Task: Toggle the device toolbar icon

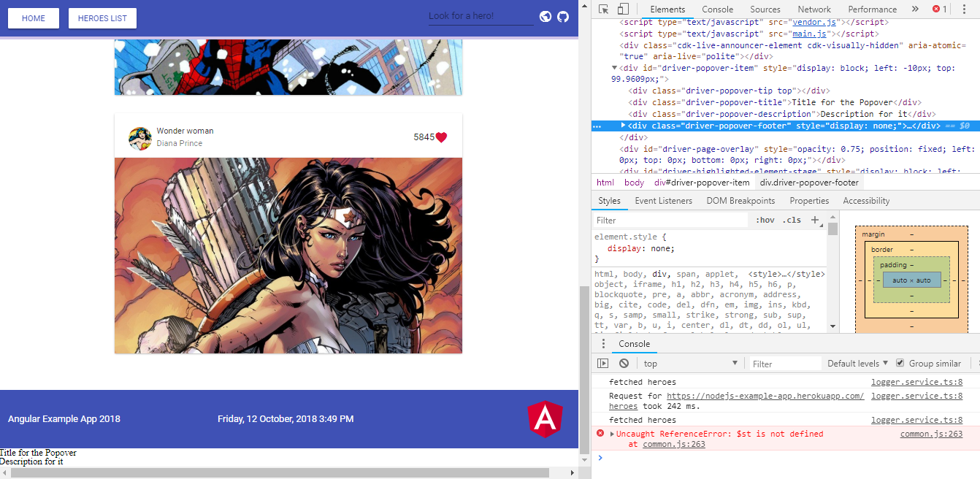Action: point(623,9)
